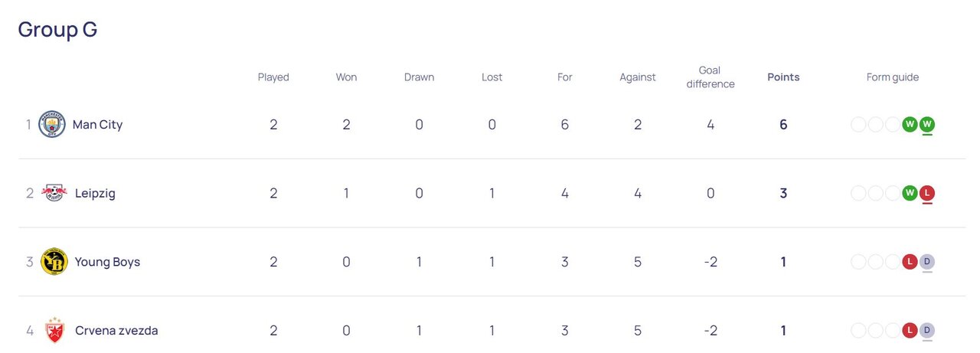This screenshot has height=353, width=980.
Task: Open the Young Boys team link
Action: pyautogui.click(x=107, y=263)
